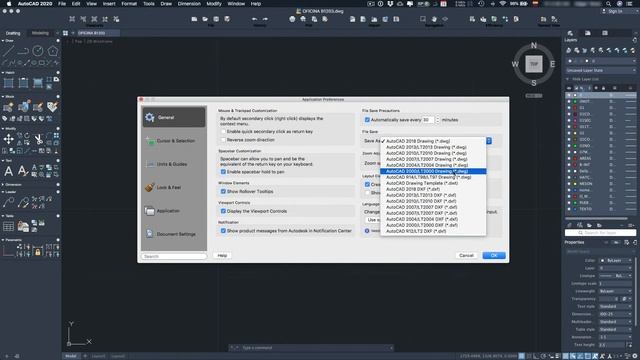Select the Table tool

click(x=8, y=226)
